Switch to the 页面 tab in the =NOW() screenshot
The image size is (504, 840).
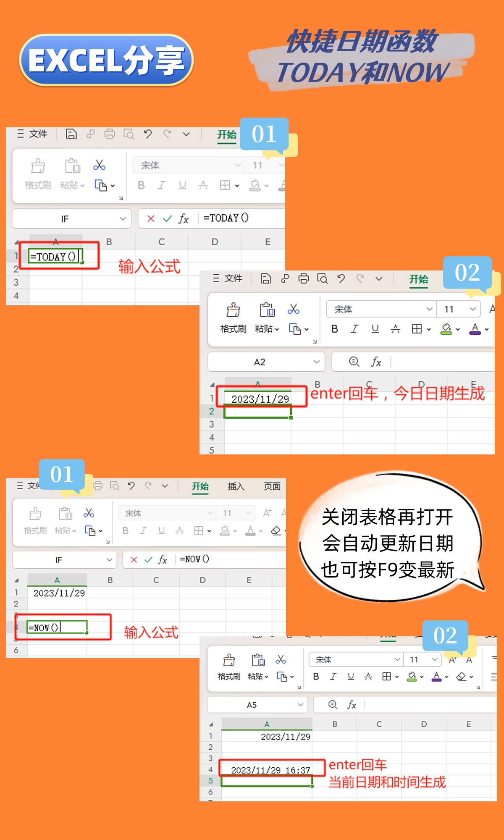(x=272, y=486)
